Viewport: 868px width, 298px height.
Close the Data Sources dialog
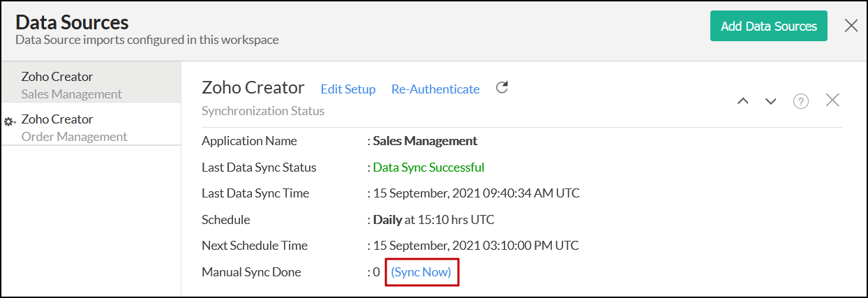pos(851,27)
